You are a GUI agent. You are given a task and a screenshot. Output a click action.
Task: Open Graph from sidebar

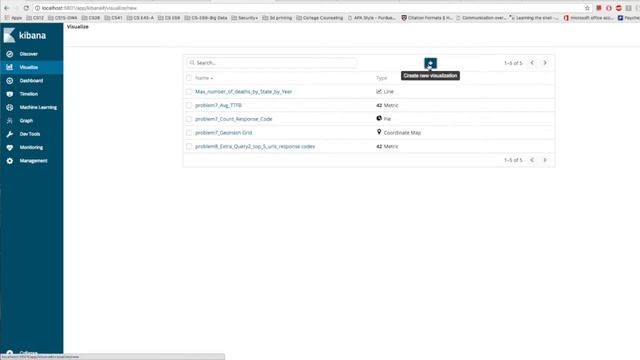[x=26, y=121]
